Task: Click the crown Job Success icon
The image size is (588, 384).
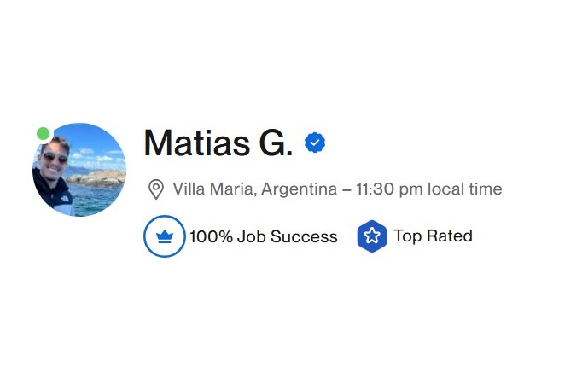Action: click(165, 236)
